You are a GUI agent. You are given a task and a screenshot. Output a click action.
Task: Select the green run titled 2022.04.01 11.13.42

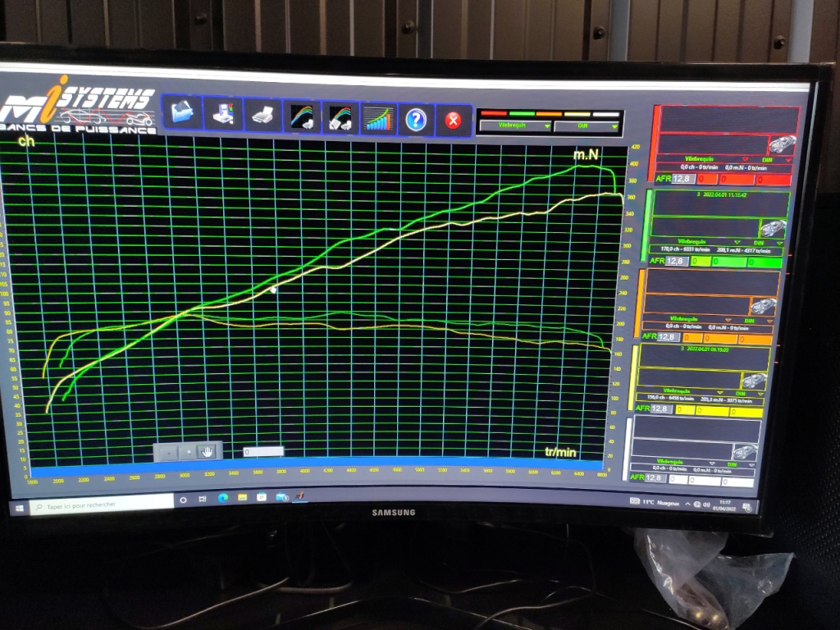click(x=720, y=195)
